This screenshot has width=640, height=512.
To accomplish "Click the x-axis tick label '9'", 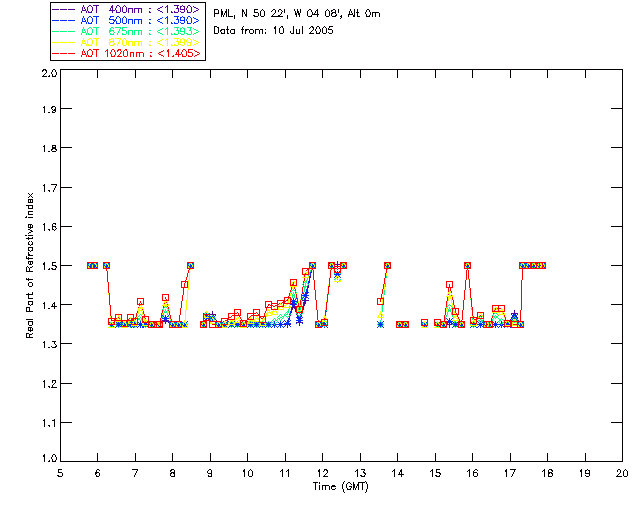I will [x=210, y=473].
